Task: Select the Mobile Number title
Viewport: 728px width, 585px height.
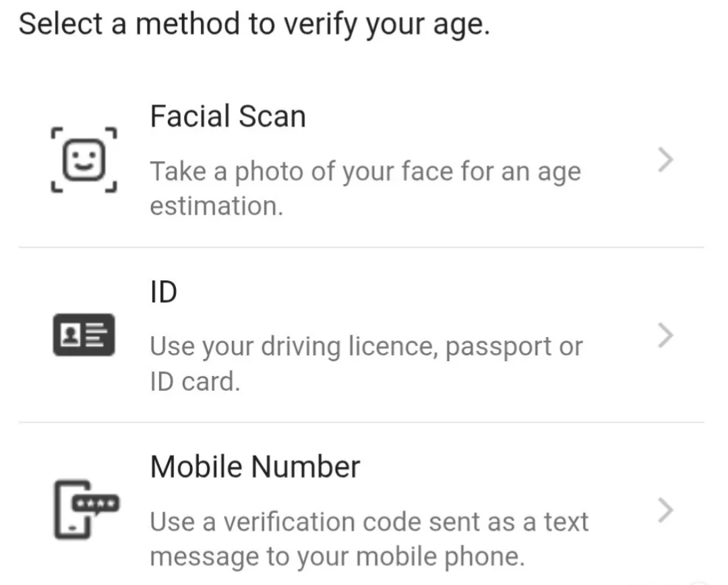Action: coord(255,466)
